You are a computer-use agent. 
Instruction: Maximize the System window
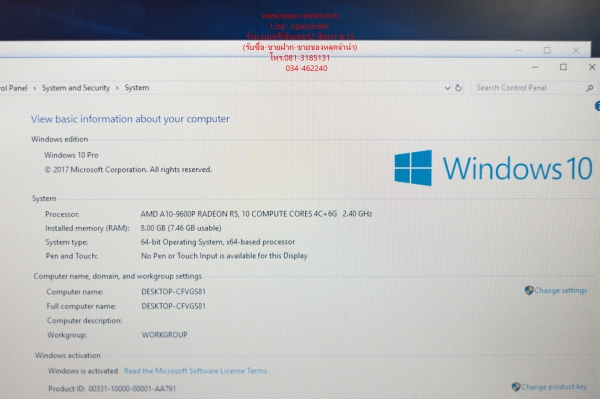[x=563, y=67]
